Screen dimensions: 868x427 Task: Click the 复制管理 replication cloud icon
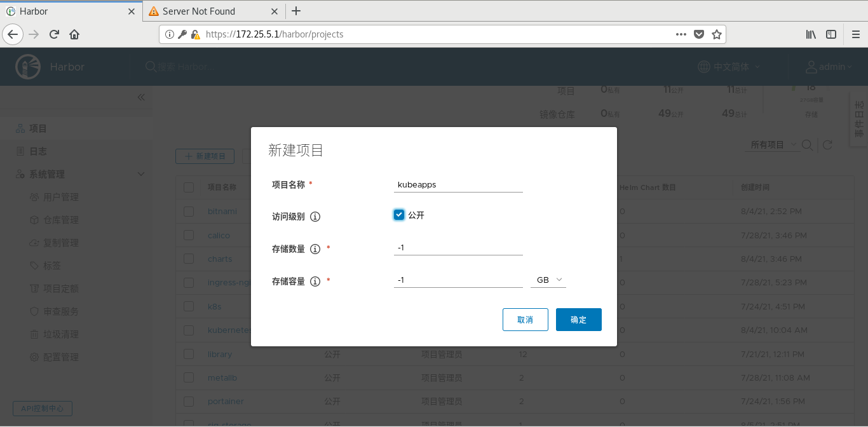[x=35, y=243]
